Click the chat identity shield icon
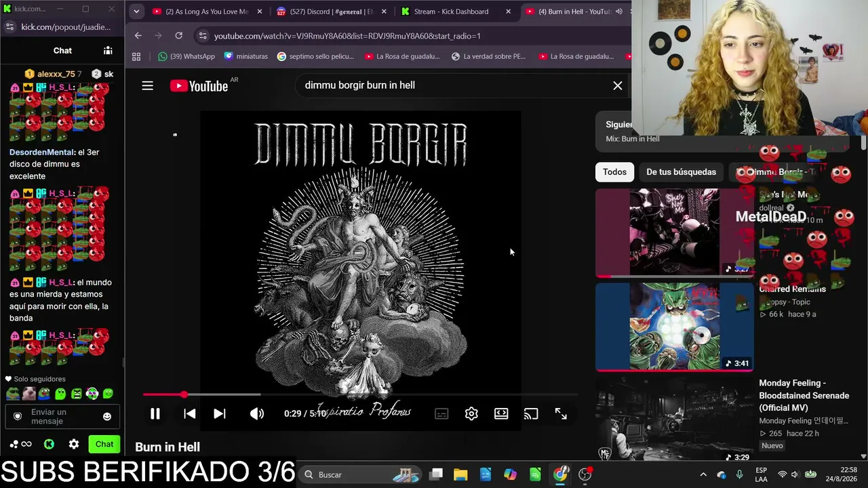This screenshot has width=868, height=488. (x=18, y=416)
